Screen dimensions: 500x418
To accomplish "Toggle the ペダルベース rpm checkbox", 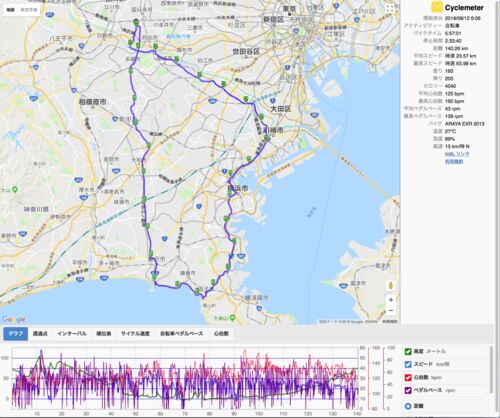I will pyautogui.click(x=408, y=390).
